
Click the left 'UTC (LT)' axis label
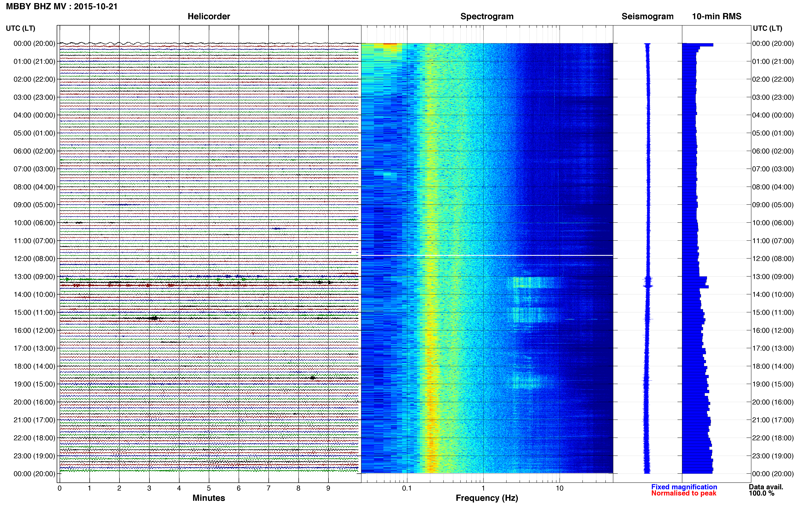point(21,28)
